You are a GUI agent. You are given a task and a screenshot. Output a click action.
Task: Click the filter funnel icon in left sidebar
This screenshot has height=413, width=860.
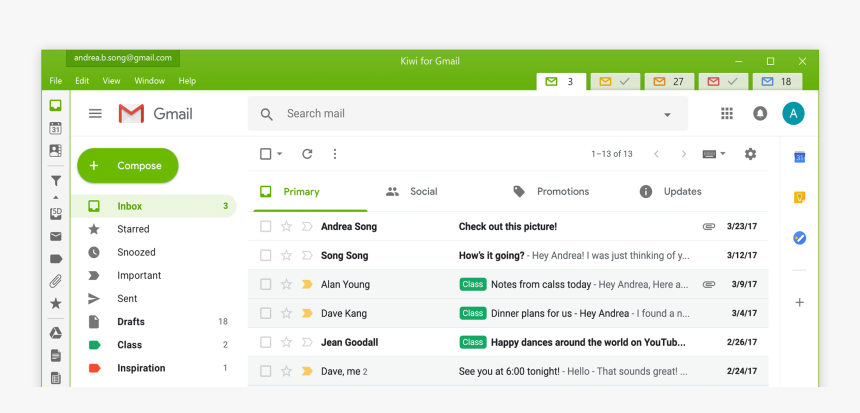point(55,180)
